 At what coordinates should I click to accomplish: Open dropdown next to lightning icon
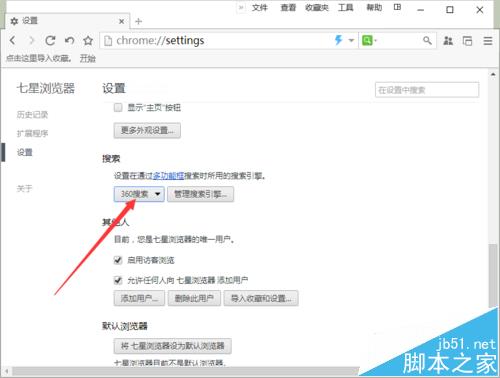(x=351, y=40)
